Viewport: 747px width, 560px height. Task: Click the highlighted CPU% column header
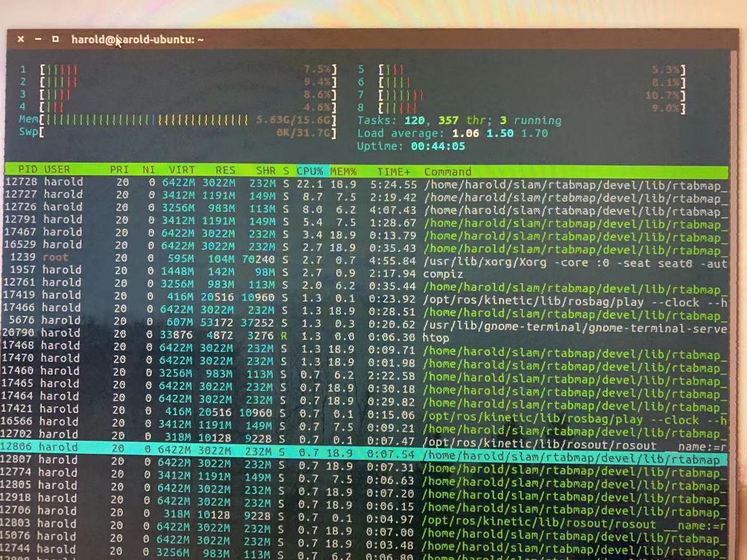tap(310, 171)
